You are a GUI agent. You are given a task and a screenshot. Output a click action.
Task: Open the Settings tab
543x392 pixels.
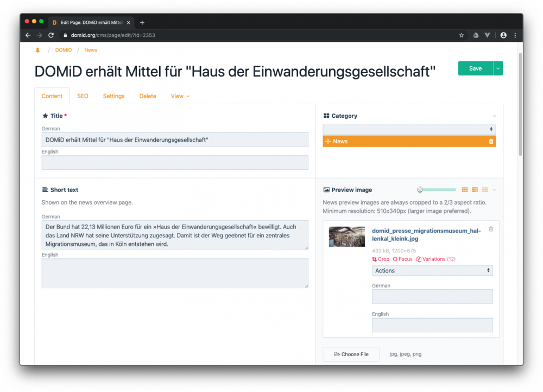113,96
